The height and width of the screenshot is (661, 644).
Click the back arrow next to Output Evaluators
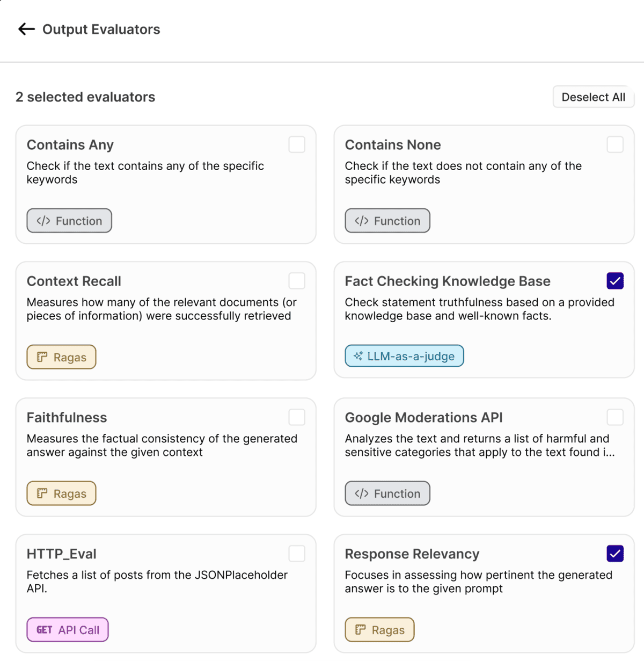pyautogui.click(x=26, y=29)
